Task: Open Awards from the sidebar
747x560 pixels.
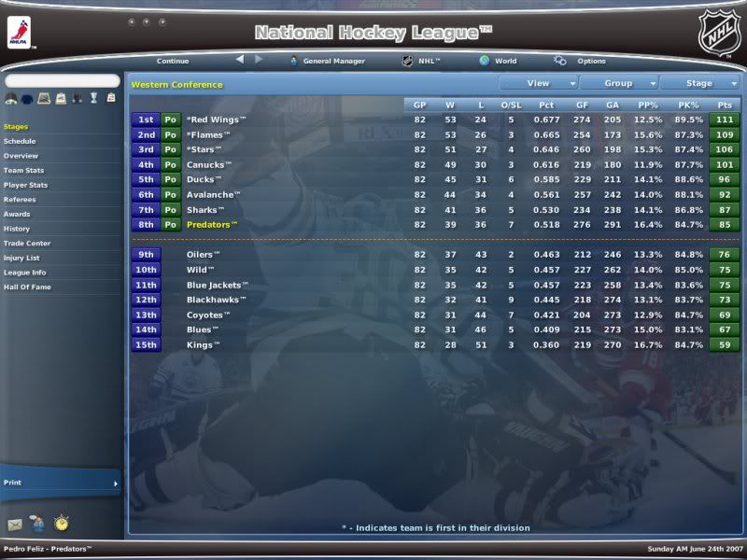Action: pos(17,215)
